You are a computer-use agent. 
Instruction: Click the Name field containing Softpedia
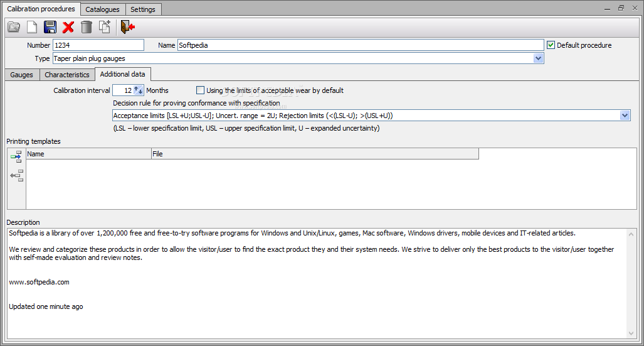pyautogui.click(x=361, y=45)
